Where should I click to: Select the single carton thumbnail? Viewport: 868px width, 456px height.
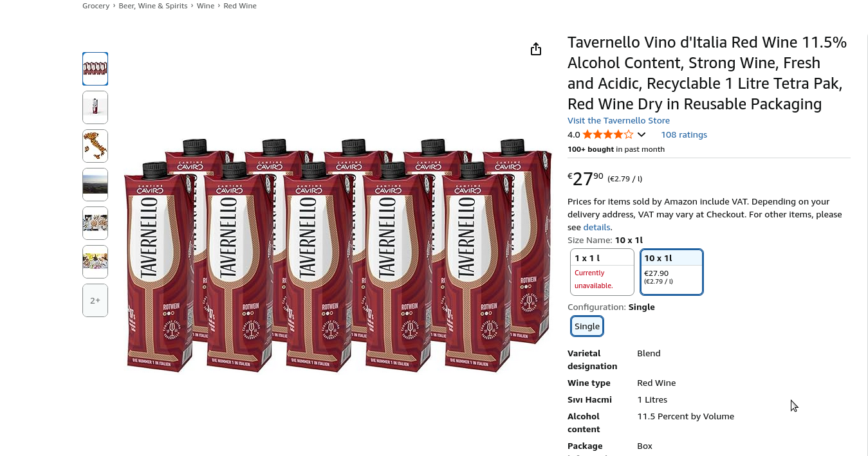click(x=95, y=107)
